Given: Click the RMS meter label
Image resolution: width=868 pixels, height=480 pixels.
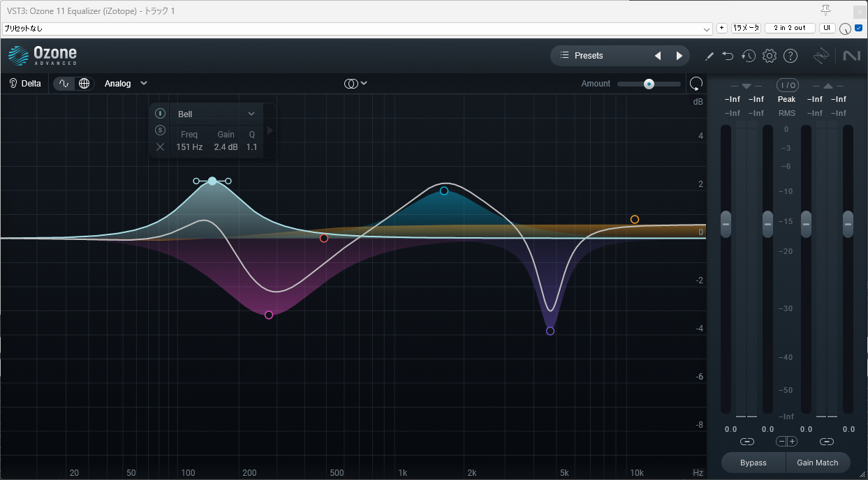Looking at the screenshot, I should click(x=787, y=113).
